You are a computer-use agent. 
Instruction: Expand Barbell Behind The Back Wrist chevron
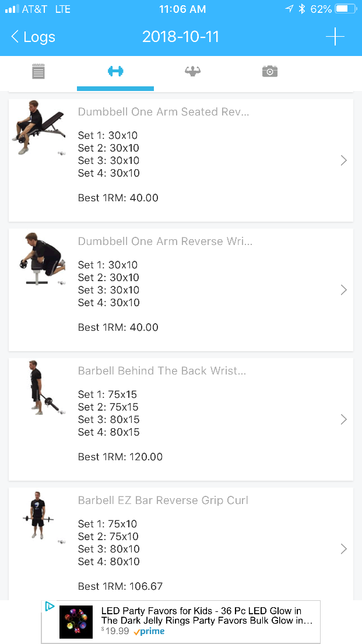tap(343, 419)
